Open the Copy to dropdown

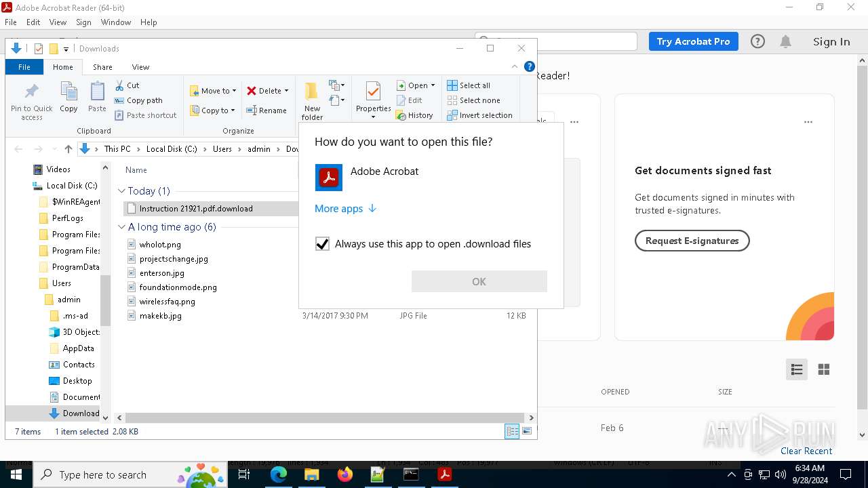click(212, 110)
